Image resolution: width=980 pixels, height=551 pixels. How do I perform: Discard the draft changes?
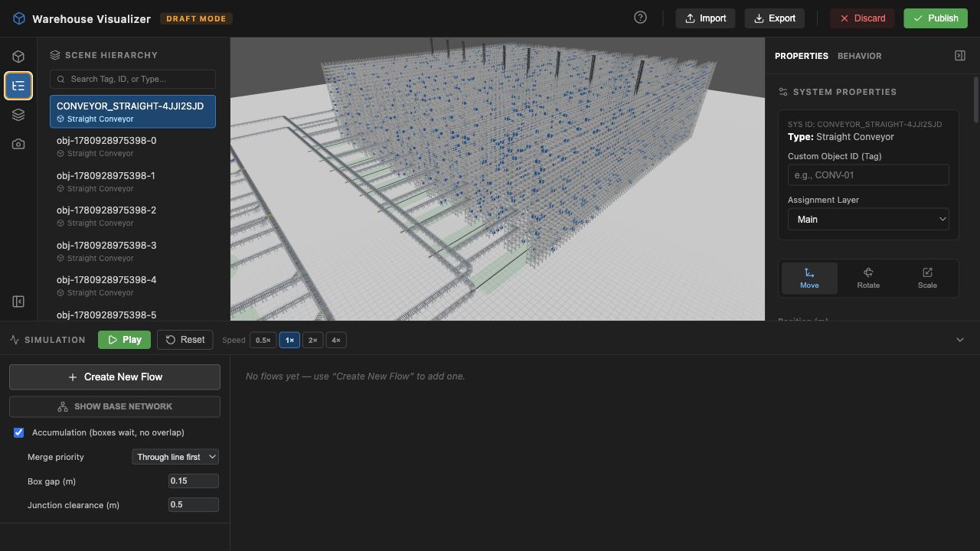click(862, 18)
